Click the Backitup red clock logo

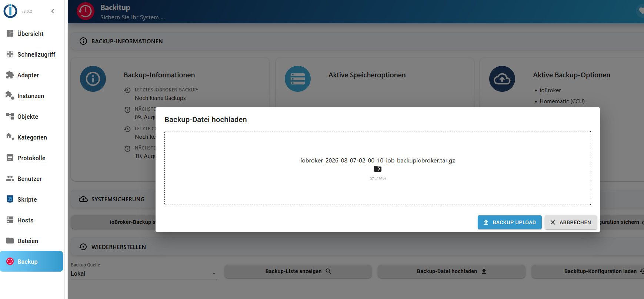coord(86,11)
